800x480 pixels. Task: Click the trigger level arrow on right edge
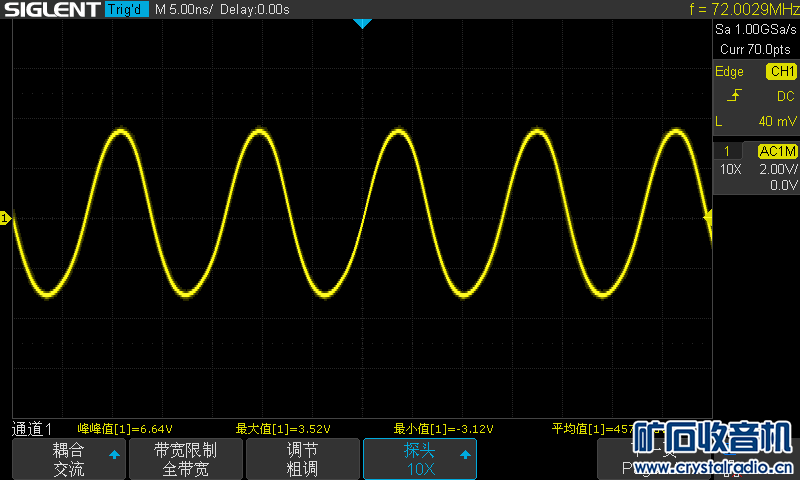pyautogui.click(x=708, y=218)
